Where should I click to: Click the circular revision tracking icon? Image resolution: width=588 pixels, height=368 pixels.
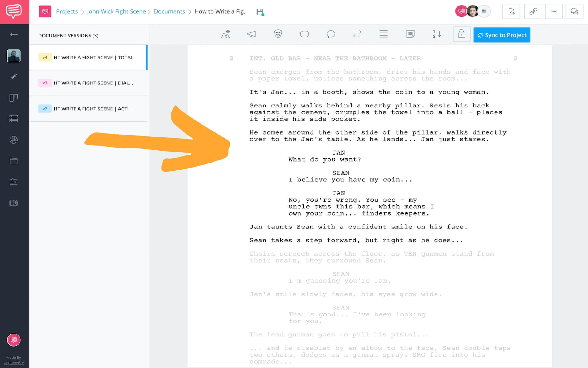click(305, 35)
